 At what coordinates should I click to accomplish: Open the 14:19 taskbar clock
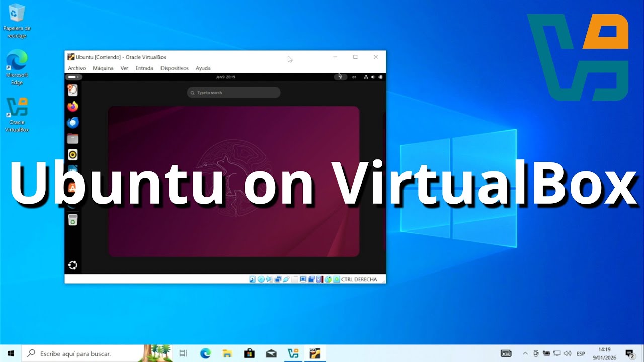[605, 353]
